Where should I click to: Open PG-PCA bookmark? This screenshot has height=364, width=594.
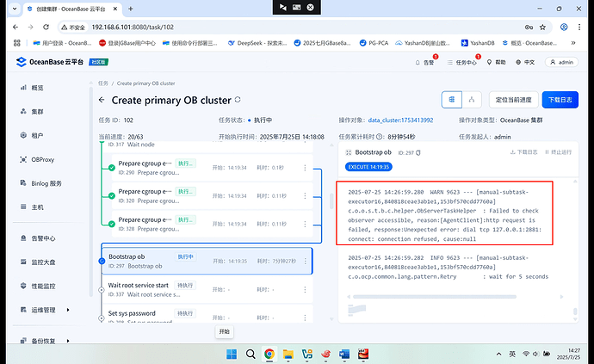tap(374, 43)
